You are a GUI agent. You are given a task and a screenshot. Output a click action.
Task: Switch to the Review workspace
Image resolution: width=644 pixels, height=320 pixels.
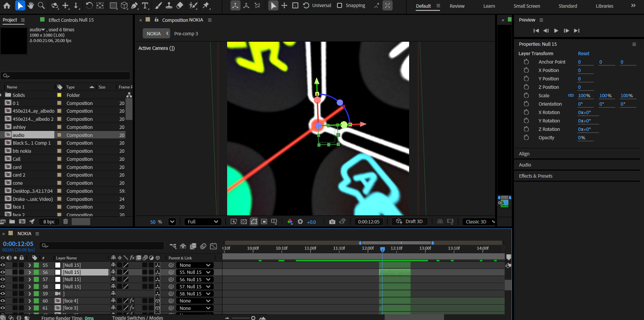click(457, 6)
